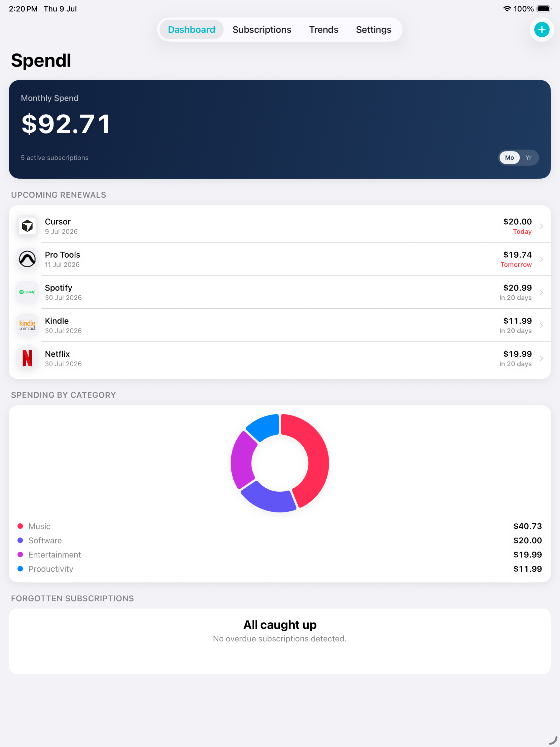Image resolution: width=560 pixels, height=747 pixels.
Task: Tap the Spendl app title
Action: 41,61
